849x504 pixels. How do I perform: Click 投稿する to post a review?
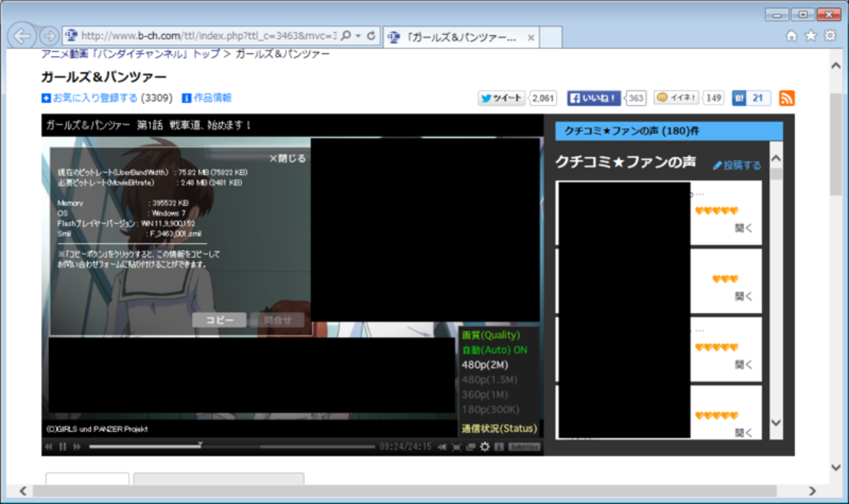(737, 165)
